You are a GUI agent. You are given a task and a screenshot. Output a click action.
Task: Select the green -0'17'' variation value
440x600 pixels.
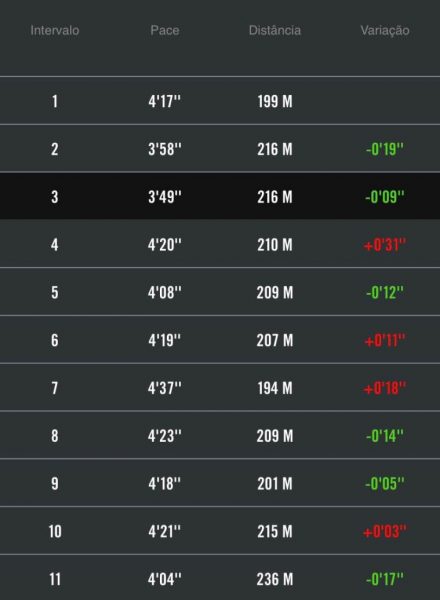pos(385,579)
